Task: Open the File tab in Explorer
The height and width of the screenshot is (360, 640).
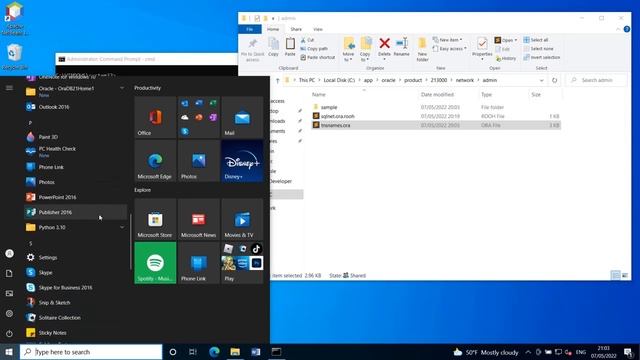Action: 249,29
